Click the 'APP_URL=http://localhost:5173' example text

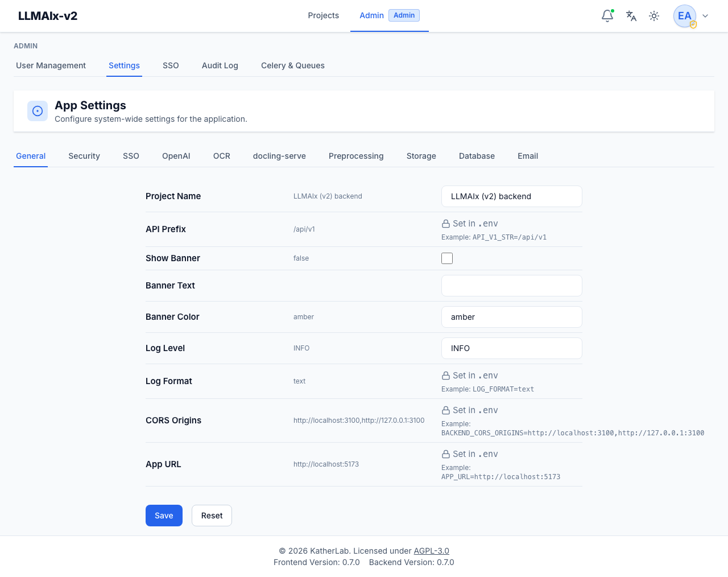tap(500, 477)
